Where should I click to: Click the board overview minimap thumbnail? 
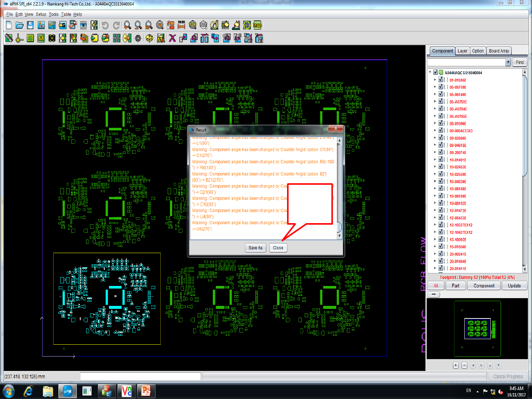tap(477, 328)
